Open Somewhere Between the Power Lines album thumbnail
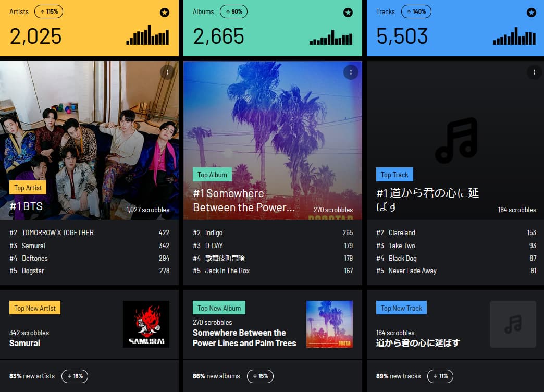 [330, 324]
